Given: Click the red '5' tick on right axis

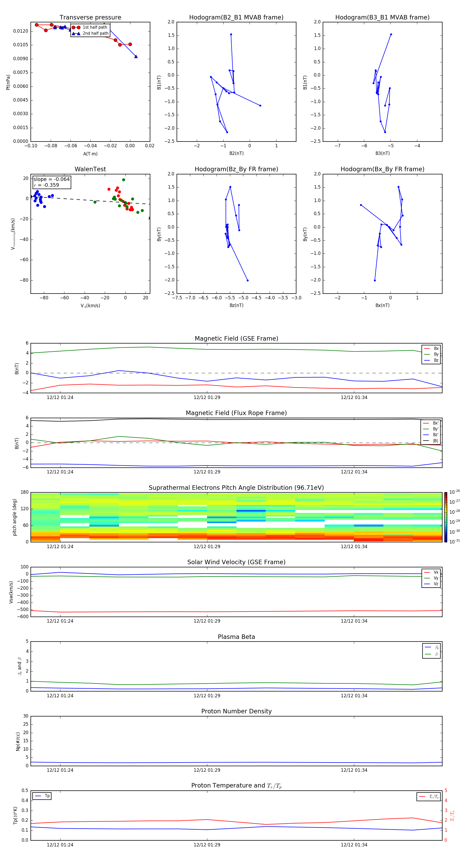Looking at the screenshot, I should click(446, 790).
